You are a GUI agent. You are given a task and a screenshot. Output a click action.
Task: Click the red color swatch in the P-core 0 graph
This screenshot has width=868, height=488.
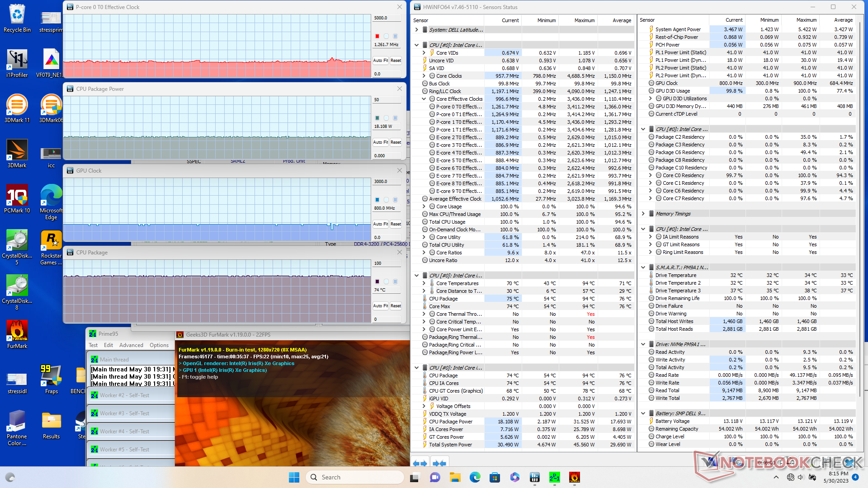[377, 36]
